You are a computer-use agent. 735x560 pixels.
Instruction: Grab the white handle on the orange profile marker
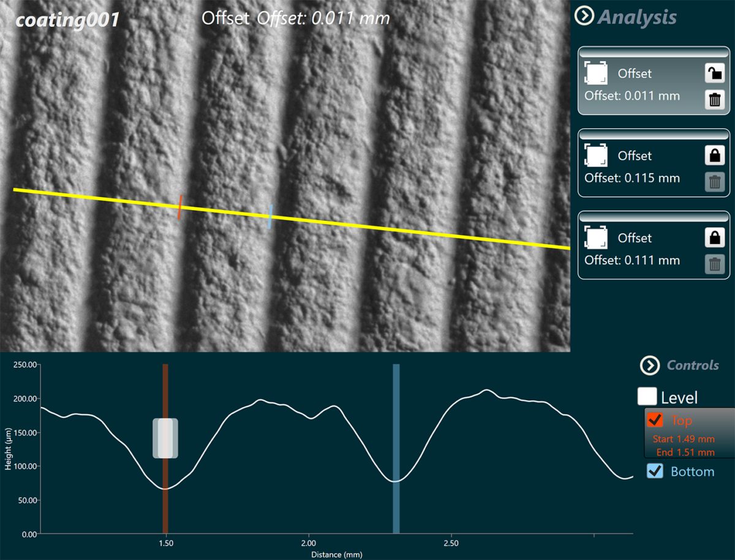pyautogui.click(x=165, y=438)
